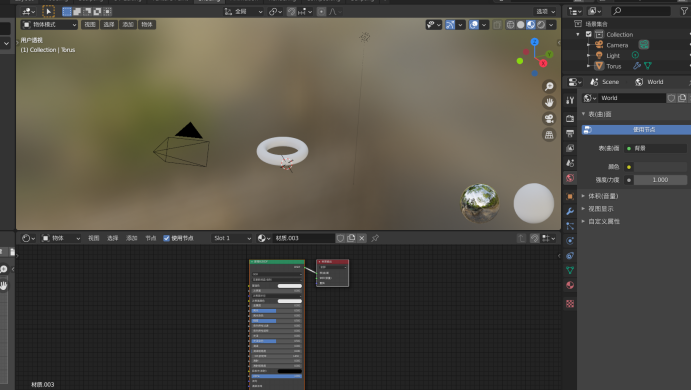The height and width of the screenshot is (390, 691).
Task: Open 添加 menu in 3D viewport header
Action: [128, 25]
